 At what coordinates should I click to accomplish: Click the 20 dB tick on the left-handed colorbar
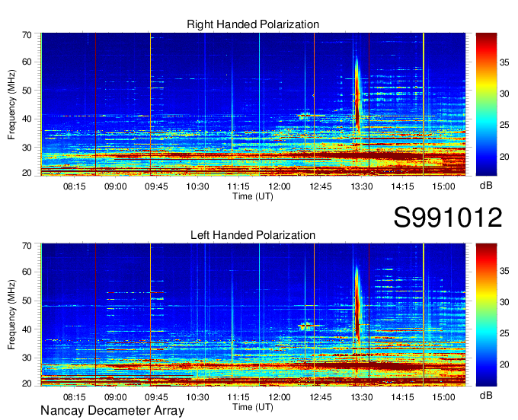pos(504,364)
